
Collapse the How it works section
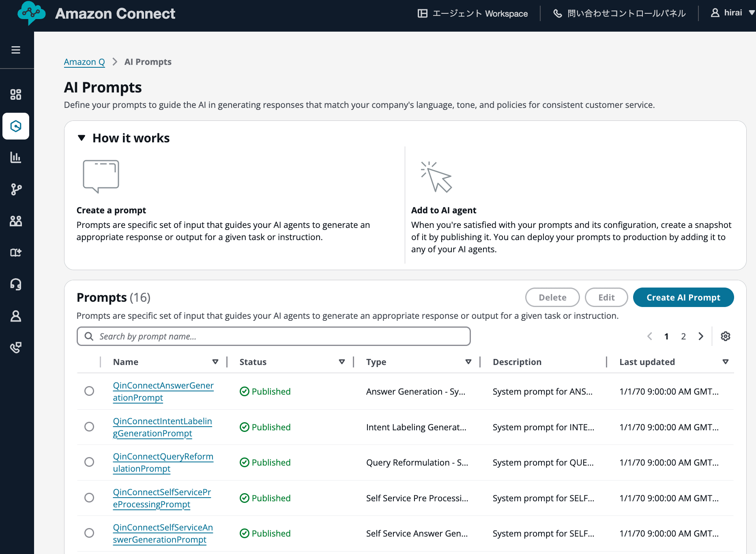(x=82, y=138)
